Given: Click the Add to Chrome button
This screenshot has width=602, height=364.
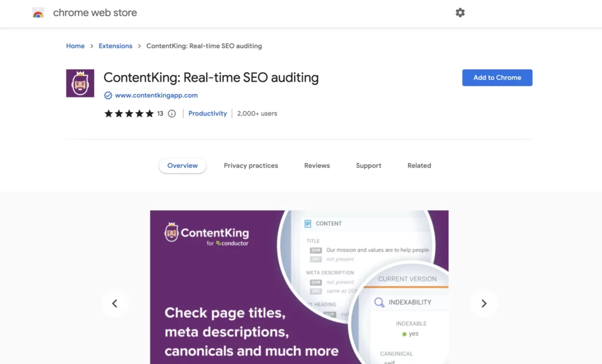Looking at the screenshot, I should [497, 77].
